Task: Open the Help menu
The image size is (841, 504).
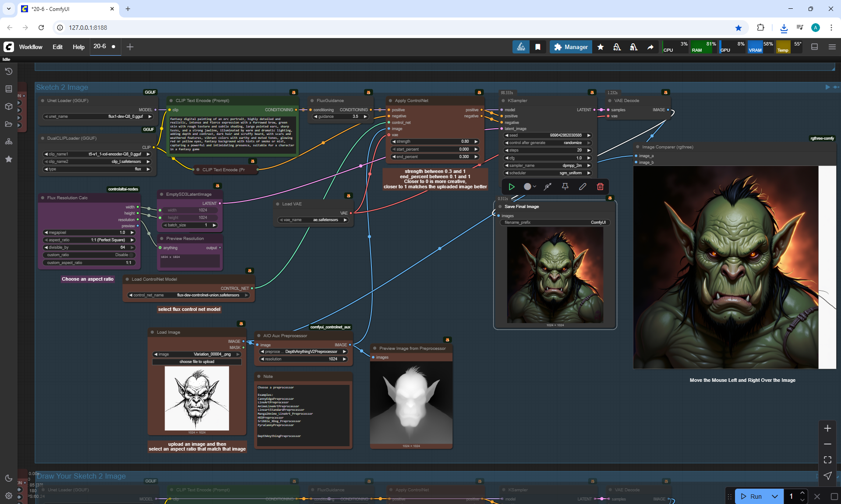Action: (x=78, y=47)
